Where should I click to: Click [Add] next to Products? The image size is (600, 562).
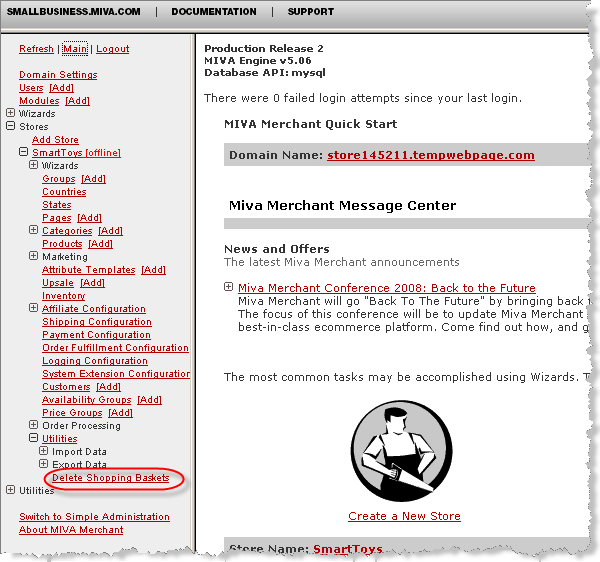tap(100, 244)
